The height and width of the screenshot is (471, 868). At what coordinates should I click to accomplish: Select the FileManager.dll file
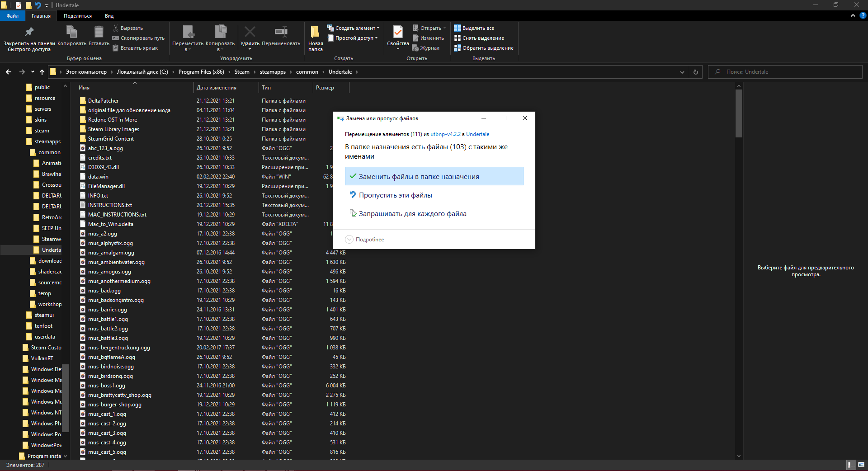(x=106, y=186)
